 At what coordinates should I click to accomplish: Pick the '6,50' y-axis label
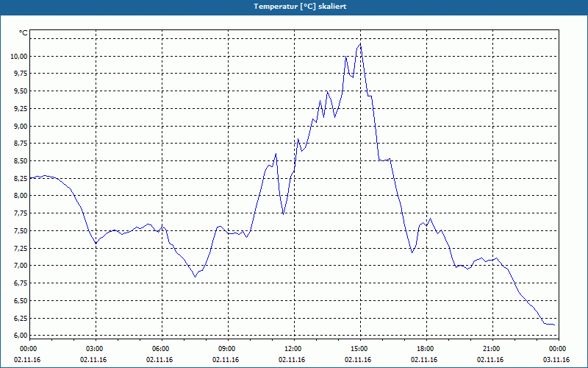click(x=21, y=300)
